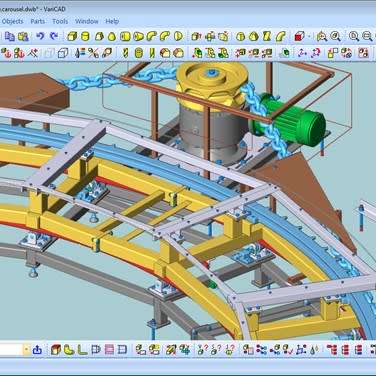This screenshot has width=376, height=376.
Task: Create a cylinder solid
Action: [x=85, y=36]
